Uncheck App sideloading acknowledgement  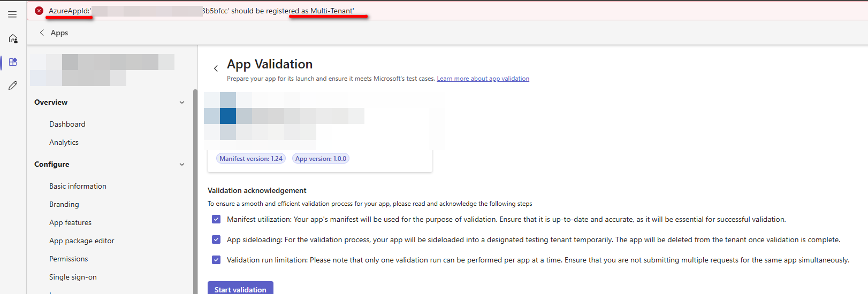tap(216, 239)
